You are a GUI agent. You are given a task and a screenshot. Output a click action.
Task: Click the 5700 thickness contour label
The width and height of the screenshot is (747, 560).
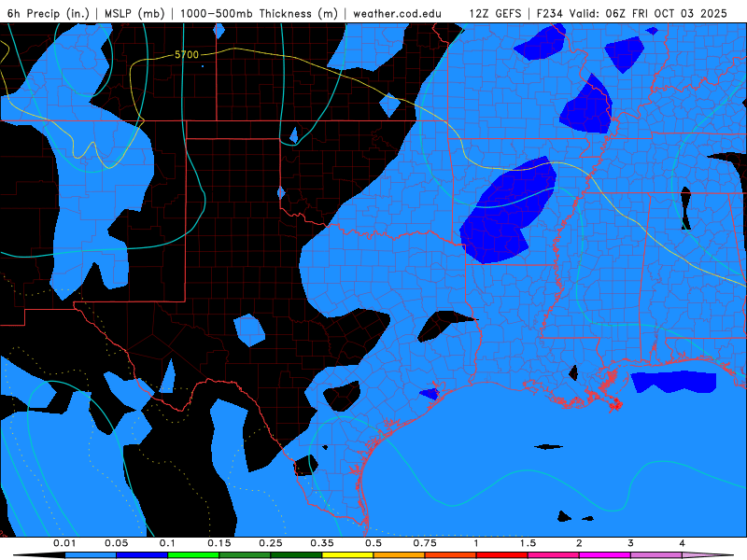click(186, 55)
